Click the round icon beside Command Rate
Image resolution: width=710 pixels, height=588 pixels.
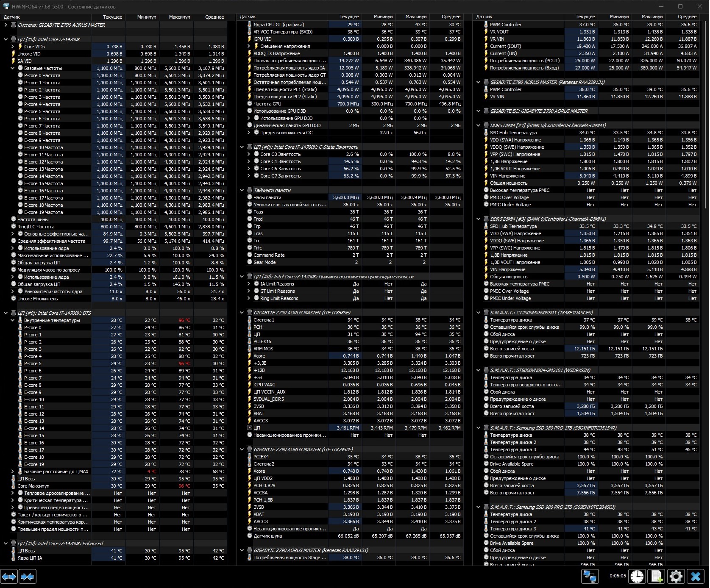[250, 255]
